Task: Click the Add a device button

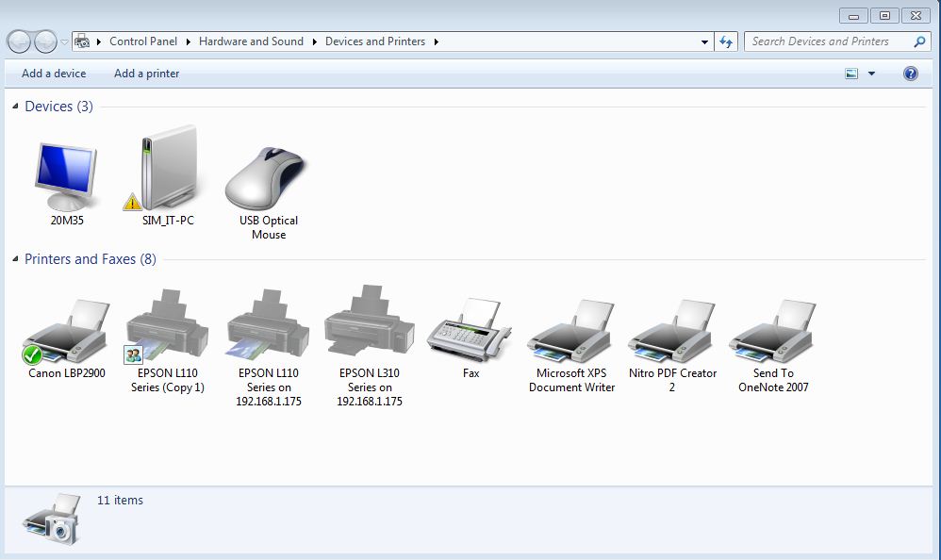Action: click(x=54, y=73)
